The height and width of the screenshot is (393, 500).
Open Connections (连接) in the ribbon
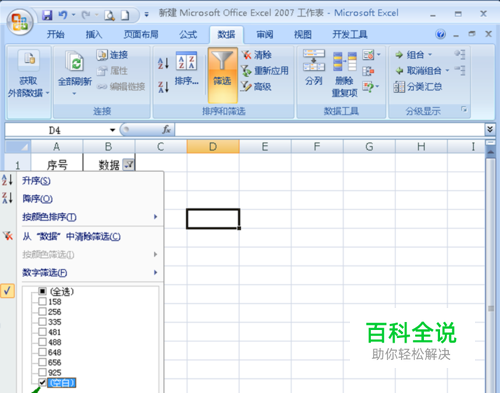pos(112,55)
